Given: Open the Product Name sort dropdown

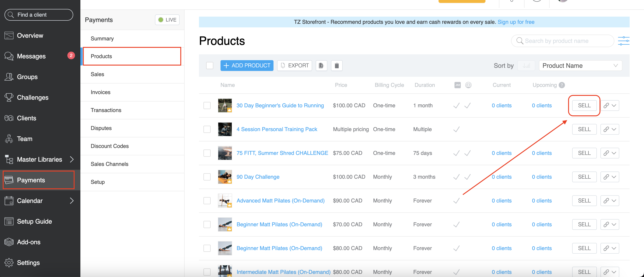Looking at the screenshot, I should coord(580,66).
